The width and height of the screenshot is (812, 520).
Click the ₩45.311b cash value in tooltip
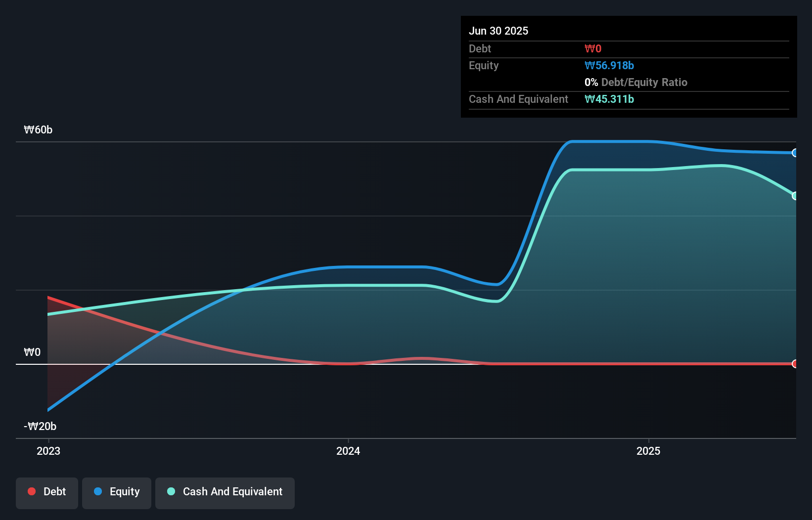(609, 99)
